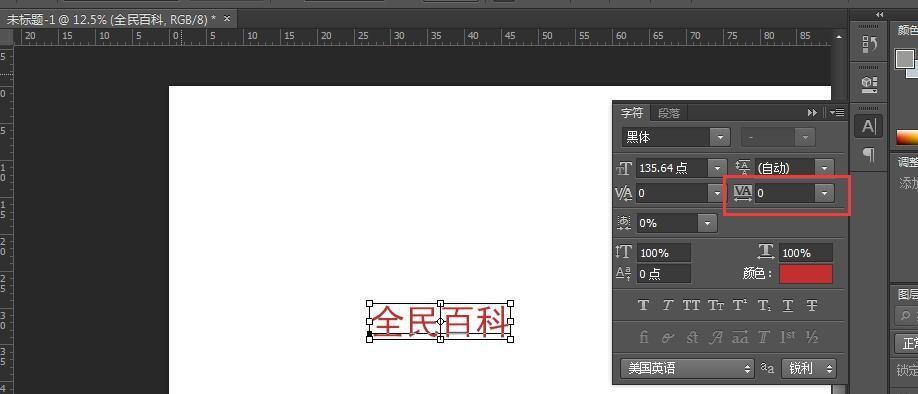Click the scroll up arrow of canvas
Image resolution: width=918 pixels, height=394 pixels.
tap(838, 37)
